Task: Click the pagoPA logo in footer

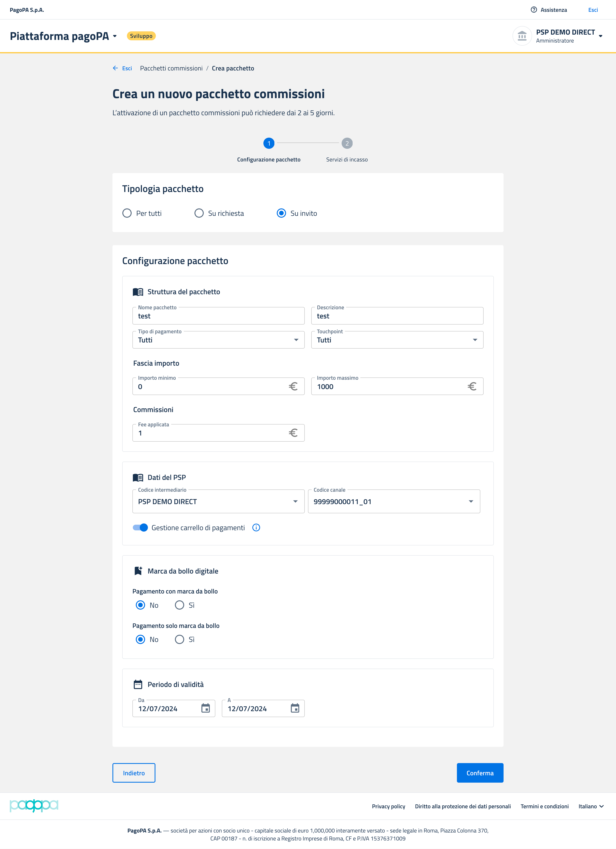Action: point(34,806)
